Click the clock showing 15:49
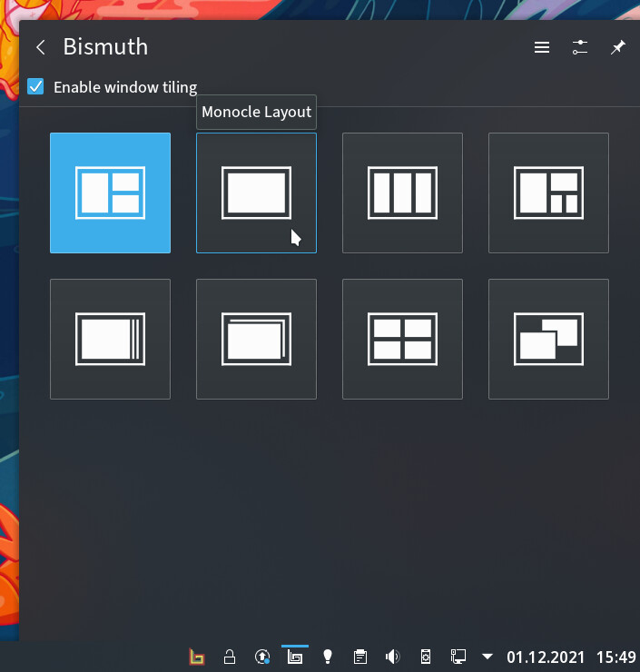640x672 pixels. point(616,657)
